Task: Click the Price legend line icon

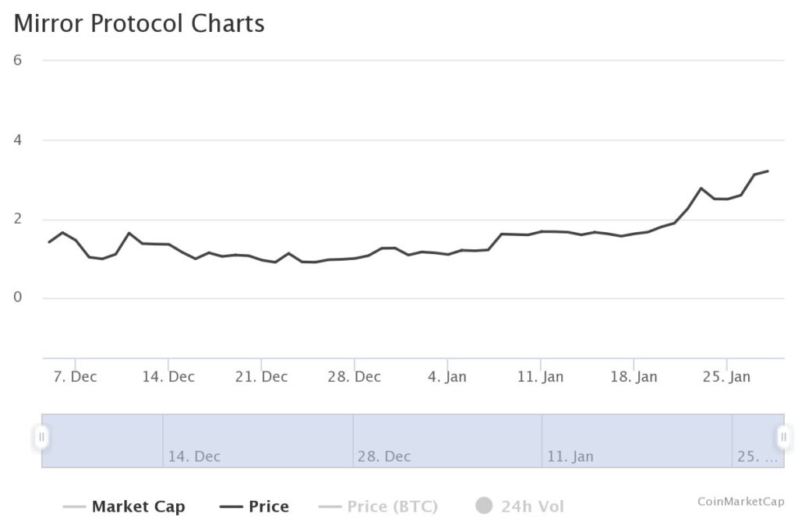Action: (x=231, y=507)
